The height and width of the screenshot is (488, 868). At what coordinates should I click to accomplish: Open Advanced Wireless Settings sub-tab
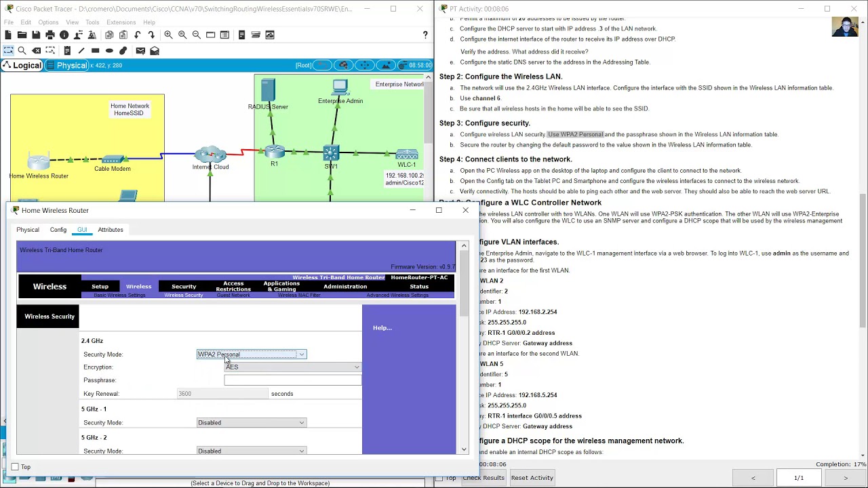pyautogui.click(x=397, y=296)
